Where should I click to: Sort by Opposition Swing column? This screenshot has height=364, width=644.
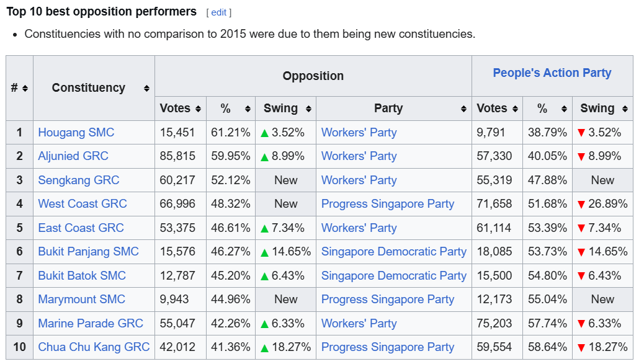tap(308, 109)
